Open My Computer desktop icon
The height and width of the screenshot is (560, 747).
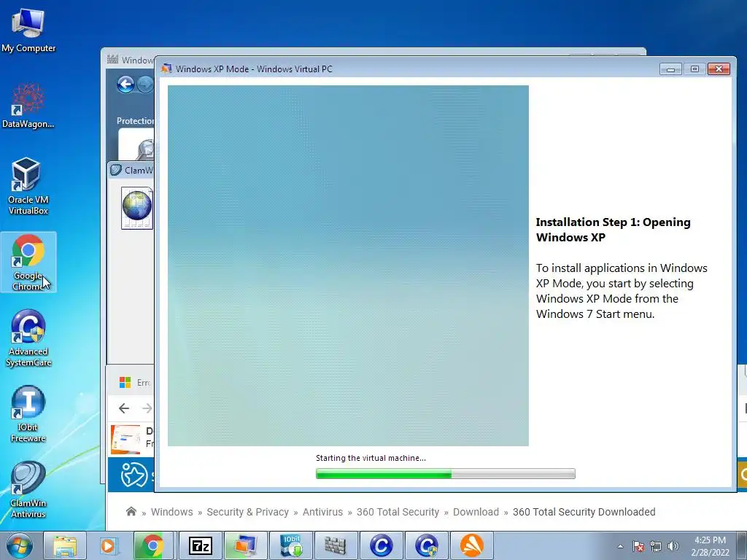pos(28,30)
